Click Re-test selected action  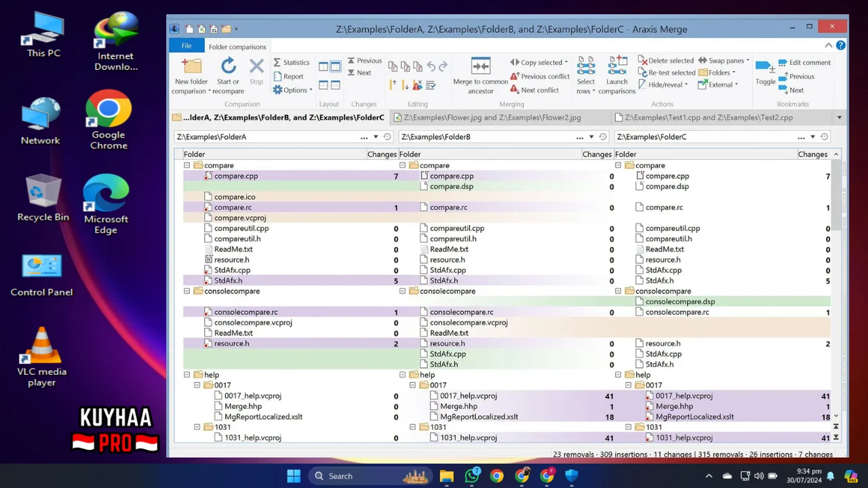pyautogui.click(x=667, y=73)
